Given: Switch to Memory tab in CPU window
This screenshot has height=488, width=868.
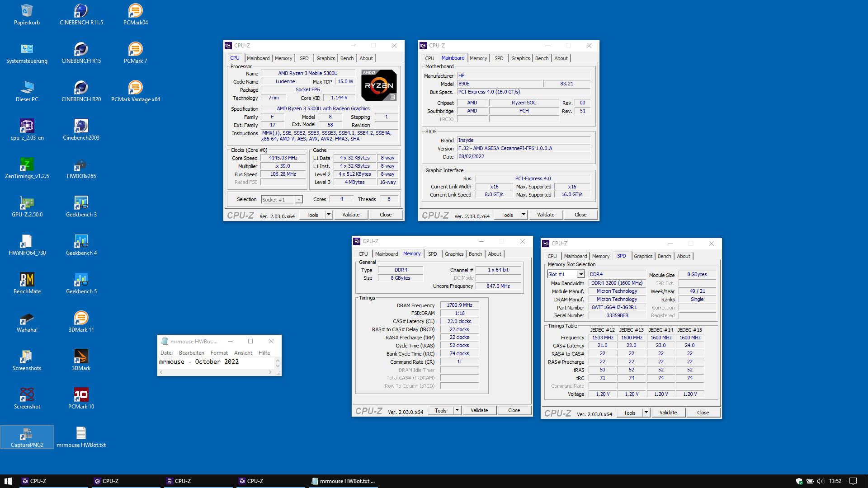Looking at the screenshot, I should tap(283, 58).
